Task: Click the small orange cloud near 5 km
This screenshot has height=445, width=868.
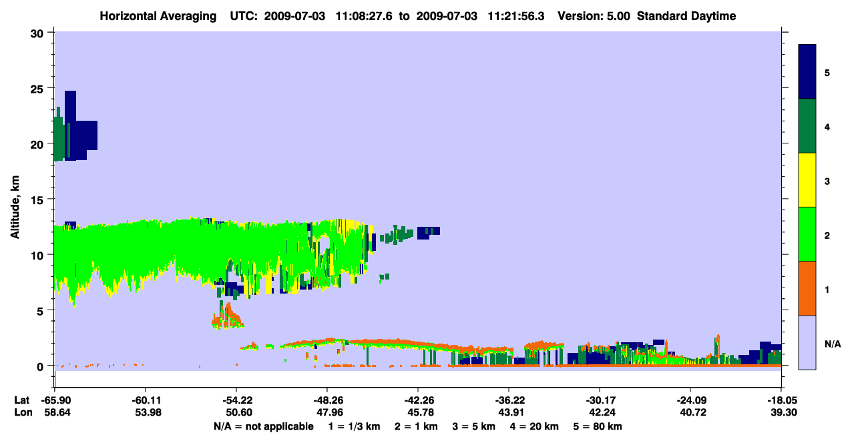Action: [228, 316]
